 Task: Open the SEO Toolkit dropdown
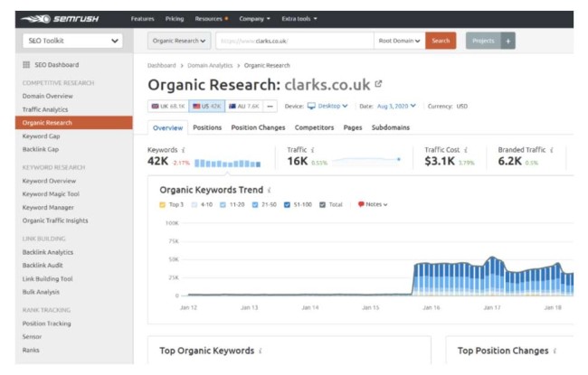71,41
